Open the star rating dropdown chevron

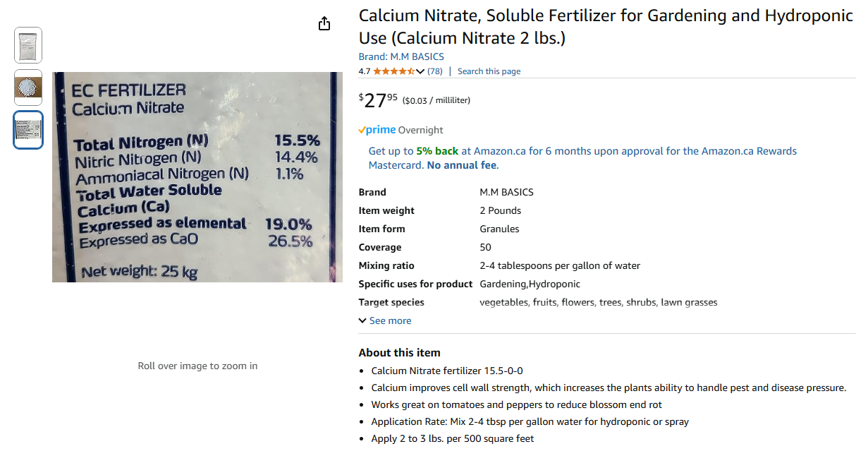click(420, 71)
